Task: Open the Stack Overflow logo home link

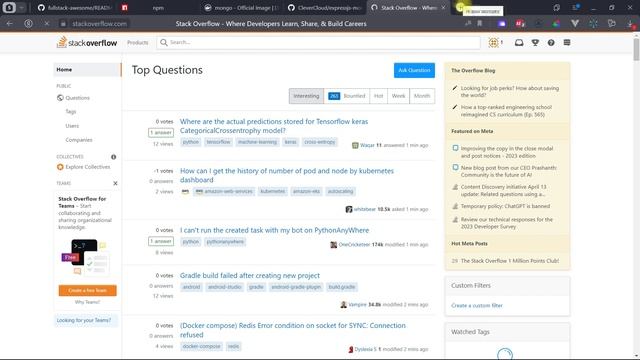Action: point(87,42)
